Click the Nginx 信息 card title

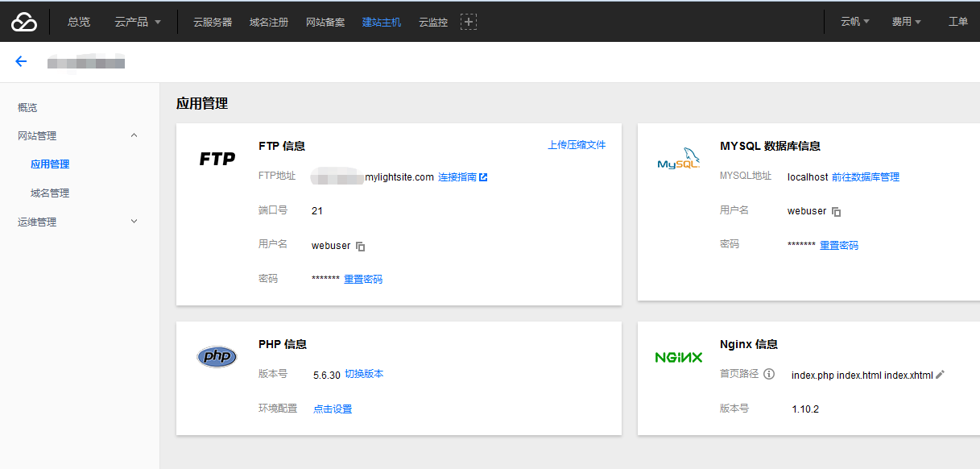[749, 344]
